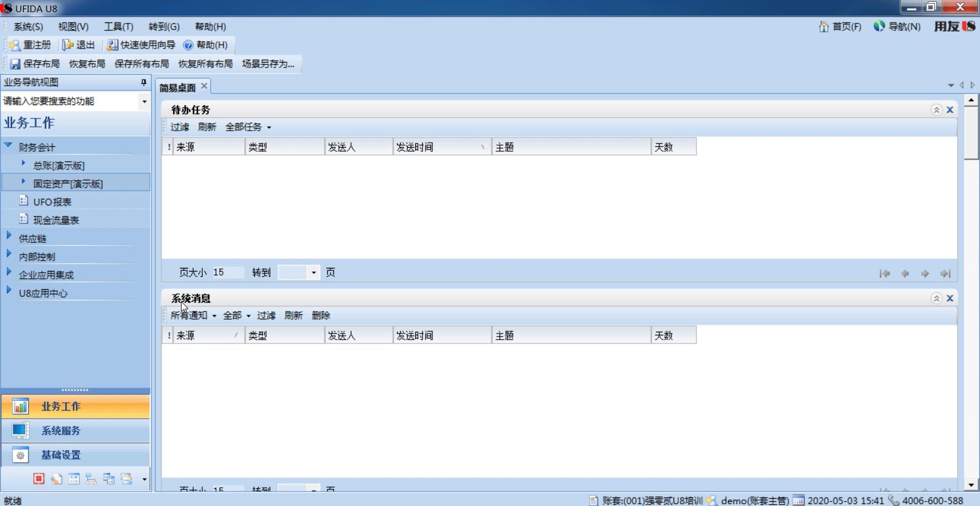This screenshot has width=980, height=506.
Task: Click hierarchy tree icon in bottom strip
Action: coord(91,479)
